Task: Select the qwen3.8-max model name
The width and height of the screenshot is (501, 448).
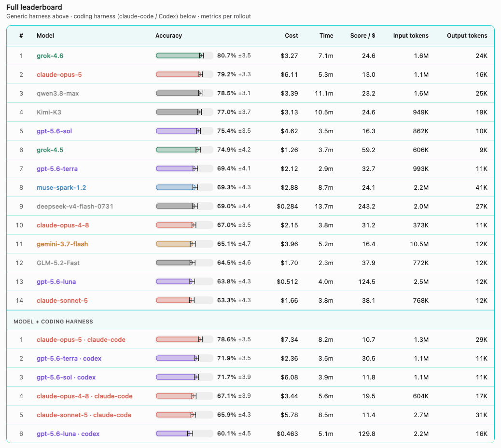Action: 57,94
